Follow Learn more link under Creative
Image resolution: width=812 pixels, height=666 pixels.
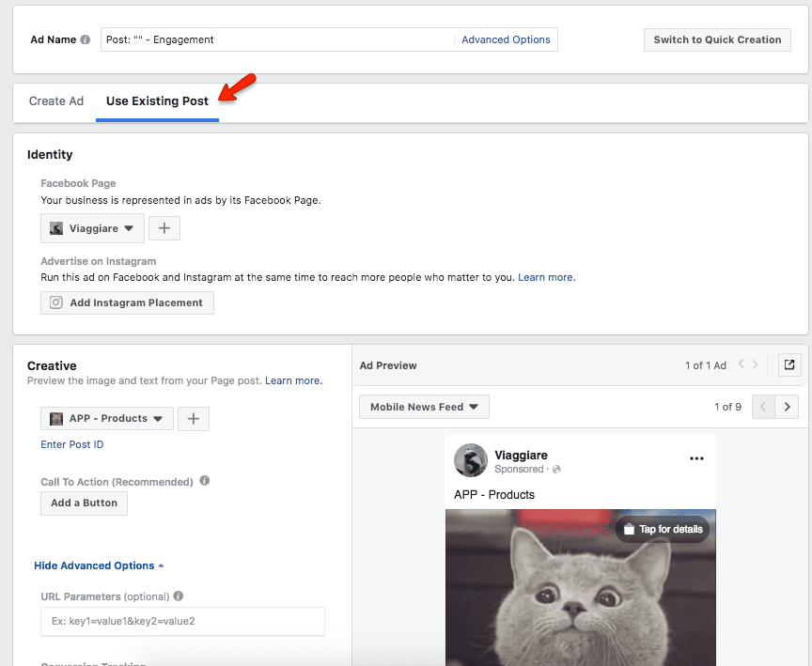(293, 380)
